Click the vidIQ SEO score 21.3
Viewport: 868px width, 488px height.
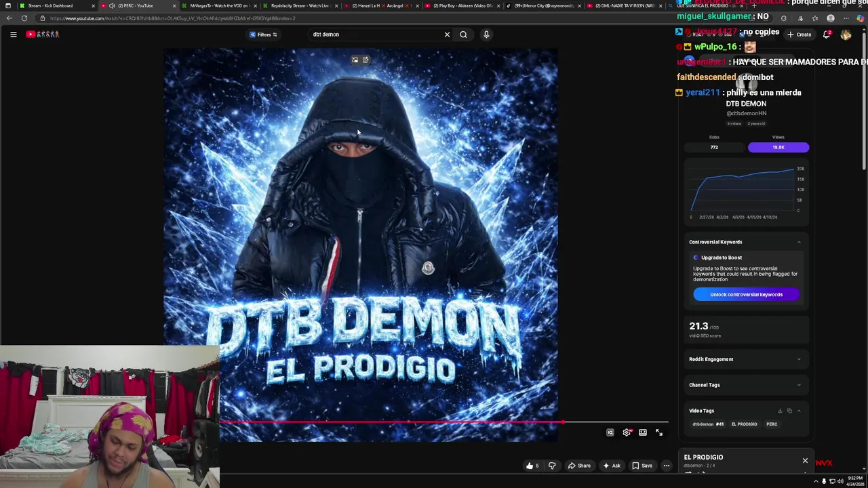tap(698, 326)
